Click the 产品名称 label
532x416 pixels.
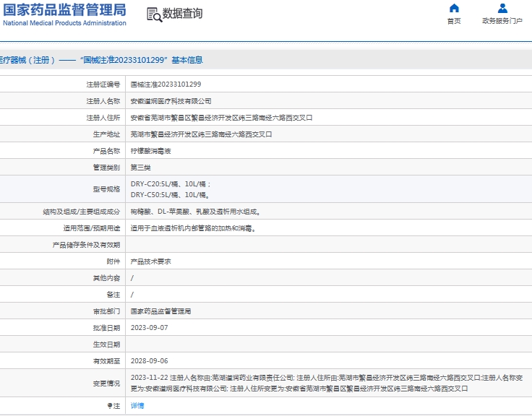pyautogui.click(x=106, y=151)
